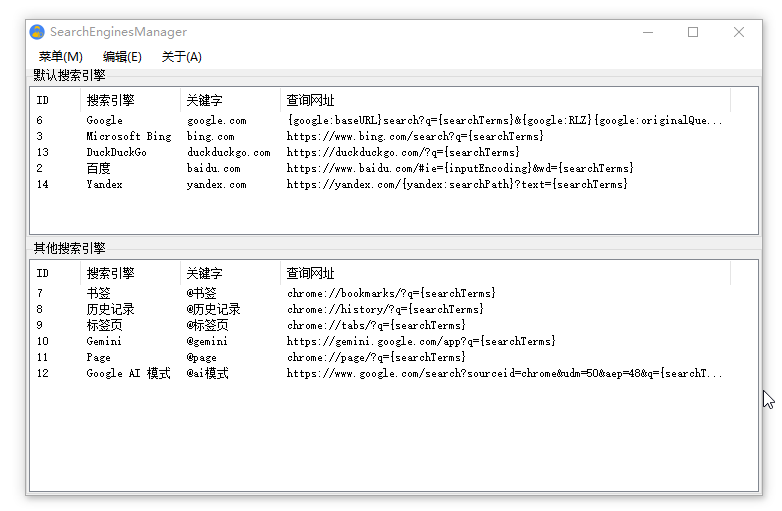Click ID header in other engines table

coord(55,273)
